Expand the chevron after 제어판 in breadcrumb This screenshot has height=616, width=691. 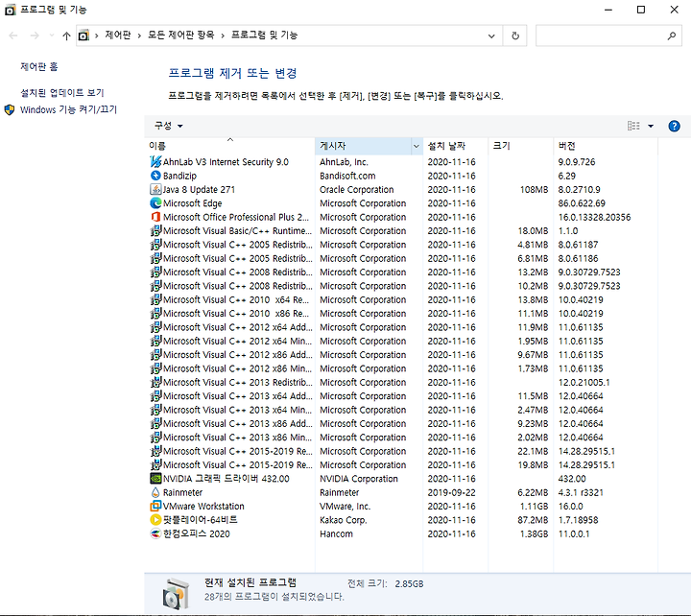click(x=139, y=36)
